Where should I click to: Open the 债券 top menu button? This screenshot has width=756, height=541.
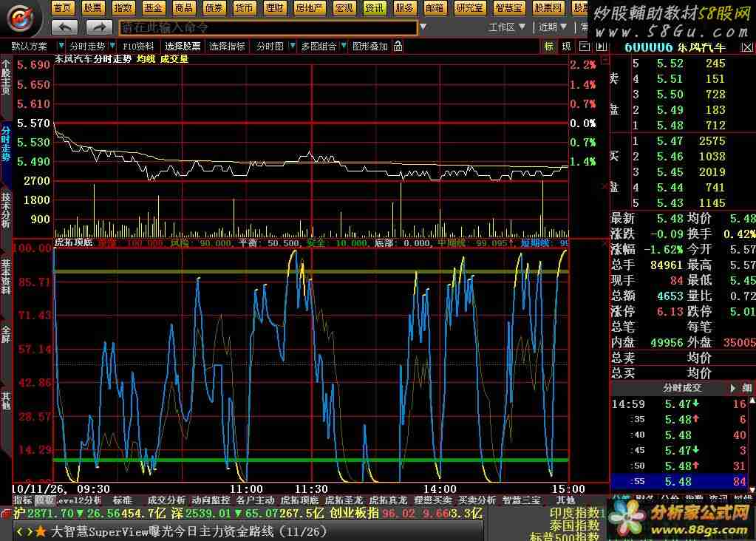tap(214, 7)
